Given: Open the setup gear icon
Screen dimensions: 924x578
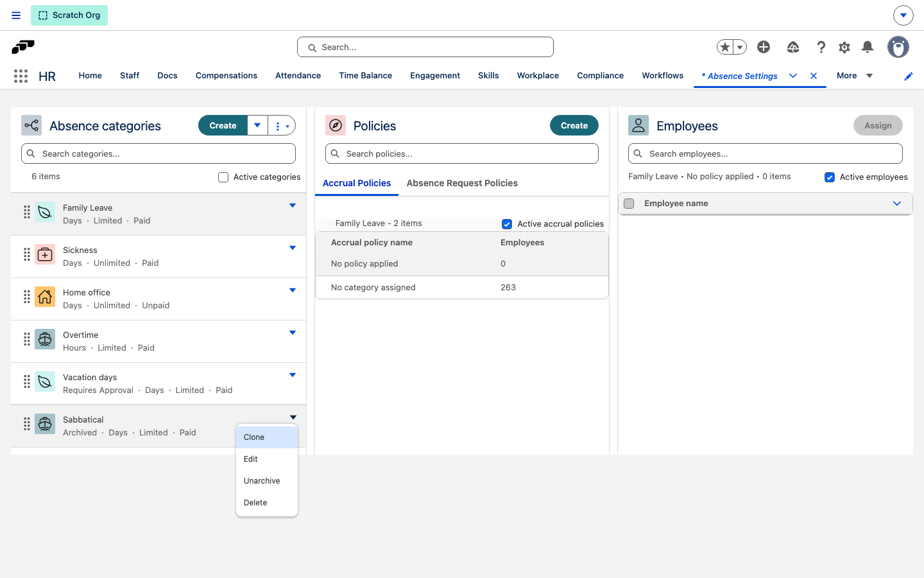Looking at the screenshot, I should pyautogui.click(x=844, y=47).
